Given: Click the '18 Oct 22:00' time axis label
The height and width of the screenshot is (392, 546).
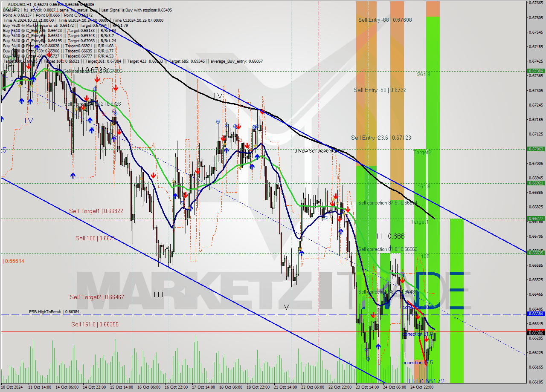Looking at the screenshot, I should coord(257,387).
